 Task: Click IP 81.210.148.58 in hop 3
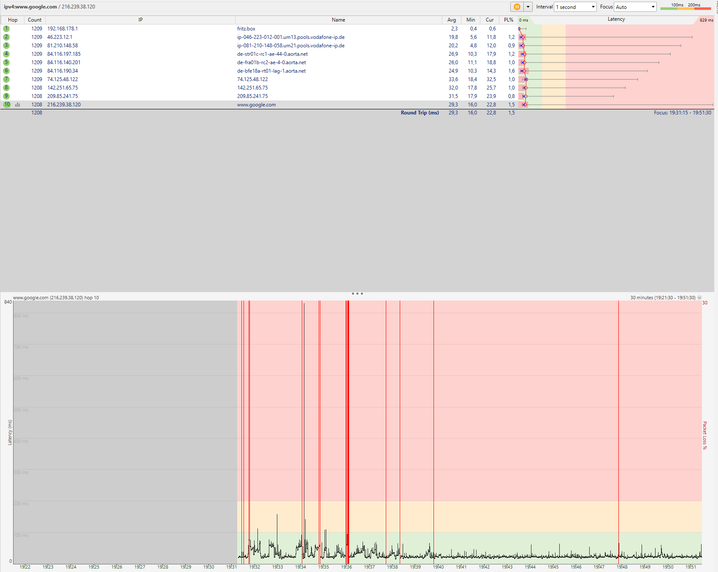[62, 45]
